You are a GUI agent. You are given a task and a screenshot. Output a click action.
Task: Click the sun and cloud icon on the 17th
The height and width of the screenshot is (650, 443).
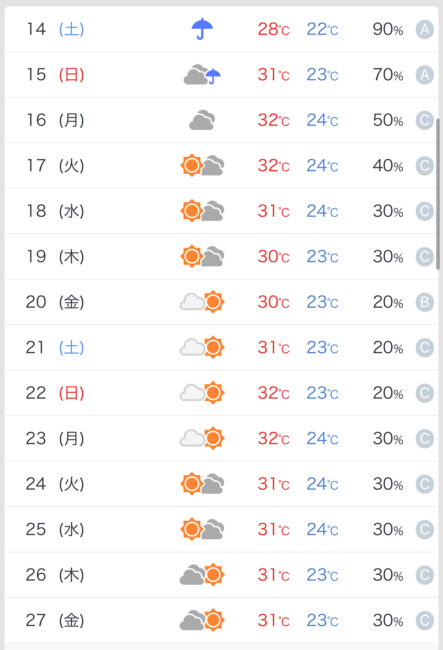tap(202, 165)
